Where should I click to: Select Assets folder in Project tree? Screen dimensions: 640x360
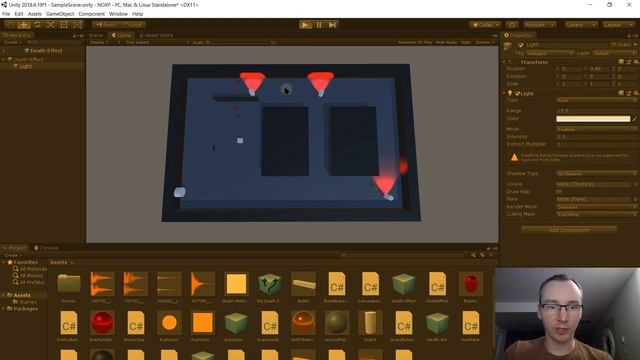pyautogui.click(x=22, y=295)
